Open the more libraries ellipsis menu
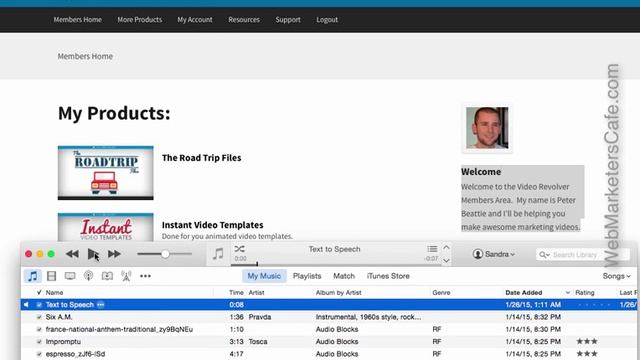 pyautogui.click(x=145, y=276)
